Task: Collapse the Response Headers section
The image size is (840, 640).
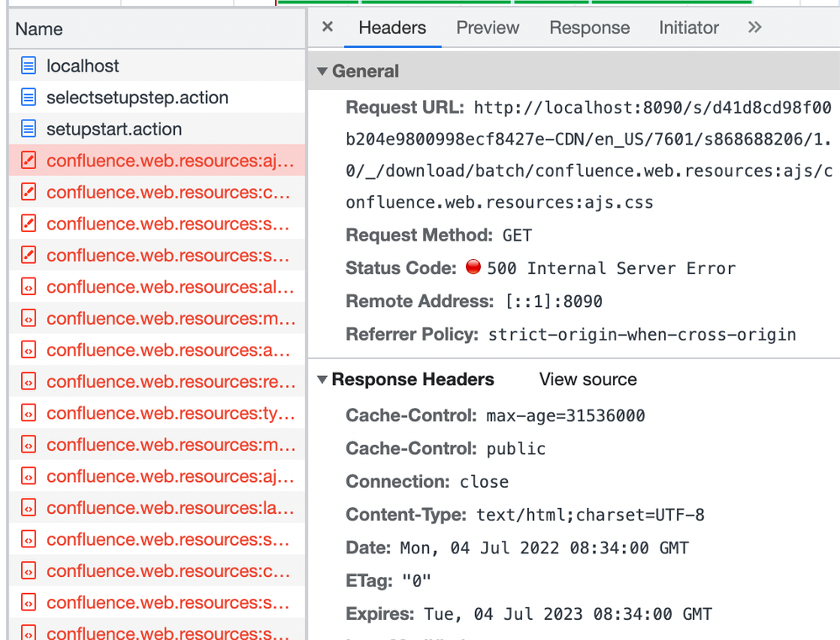Action: 322,379
